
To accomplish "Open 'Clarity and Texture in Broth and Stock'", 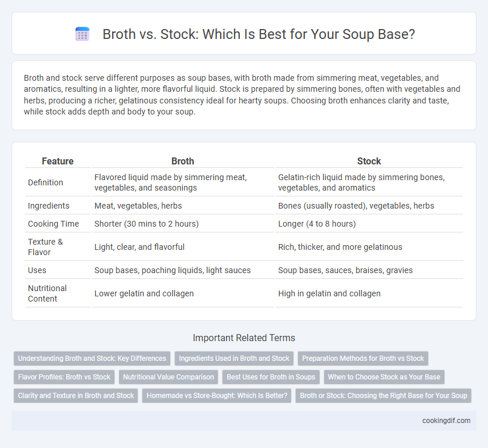I will pyautogui.click(x=76, y=396).
